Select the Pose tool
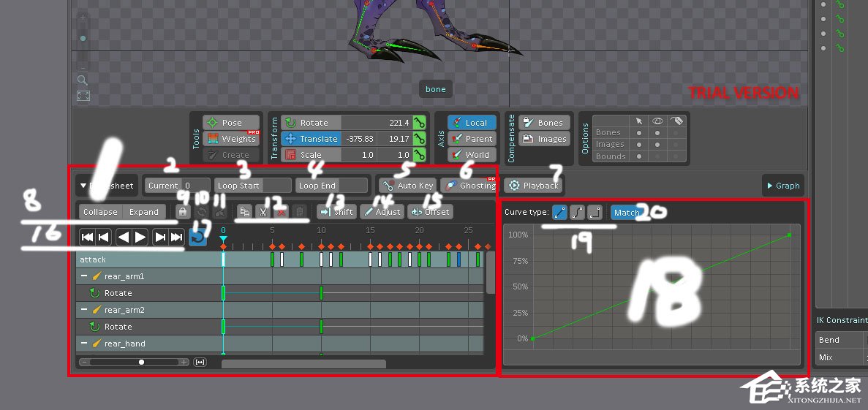 pos(231,122)
